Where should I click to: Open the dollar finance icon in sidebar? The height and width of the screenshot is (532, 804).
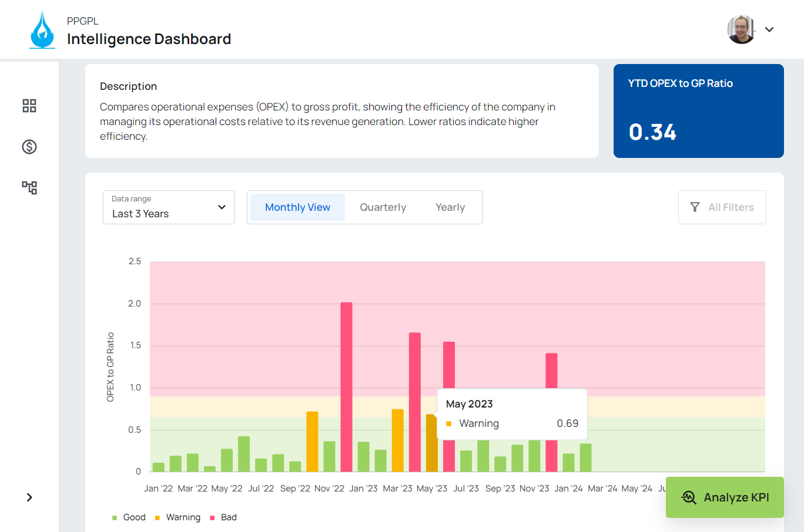[x=29, y=147]
